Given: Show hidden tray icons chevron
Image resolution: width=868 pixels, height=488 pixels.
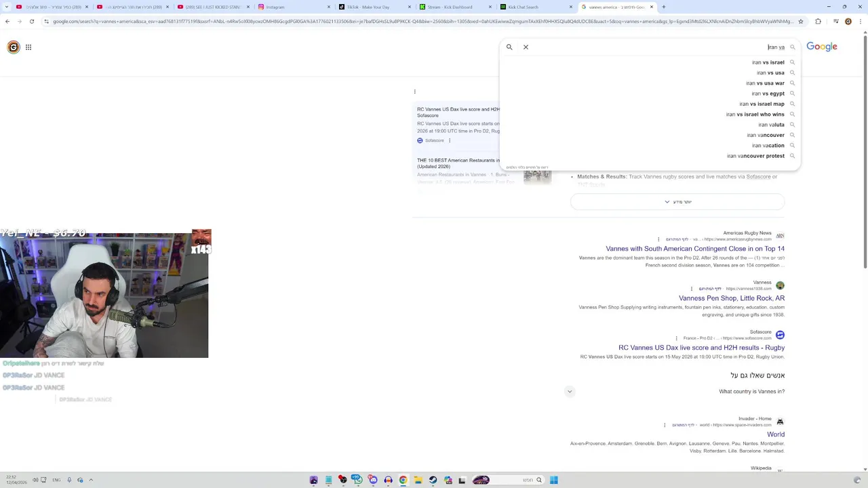Looking at the screenshot, I should click(x=91, y=480).
